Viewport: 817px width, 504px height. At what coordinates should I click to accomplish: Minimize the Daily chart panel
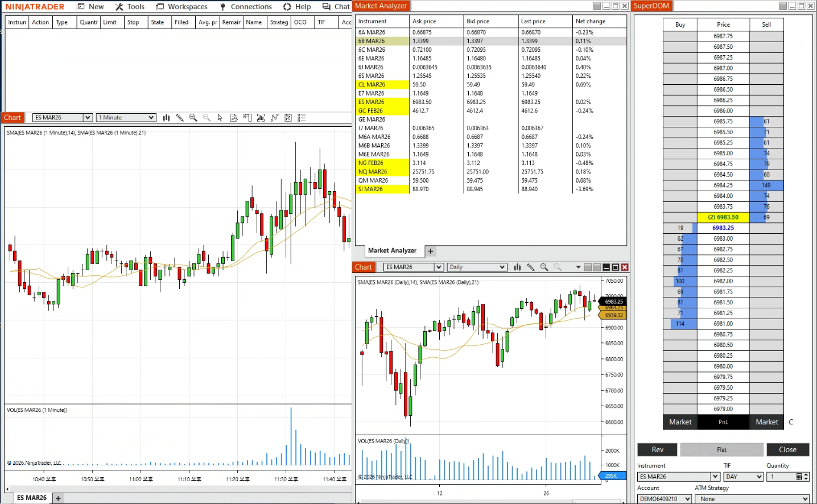(606, 267)
